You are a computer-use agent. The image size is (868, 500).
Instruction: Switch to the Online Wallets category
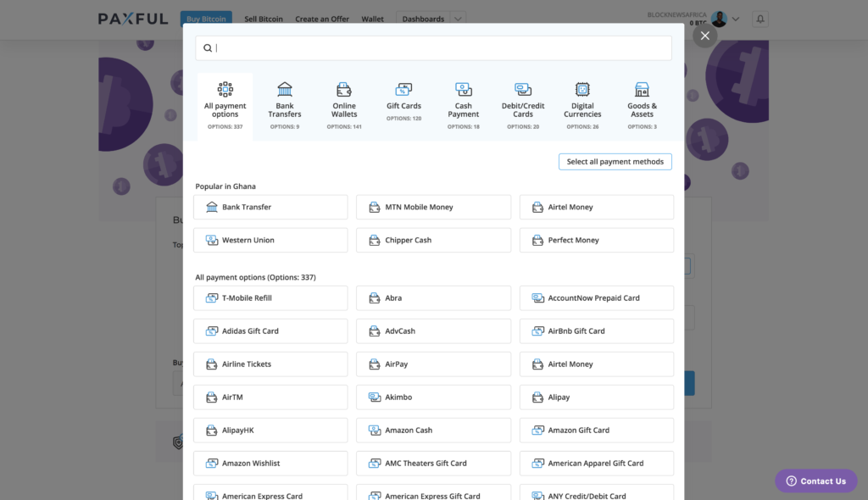pyautogui.click(x=344, y=106)
